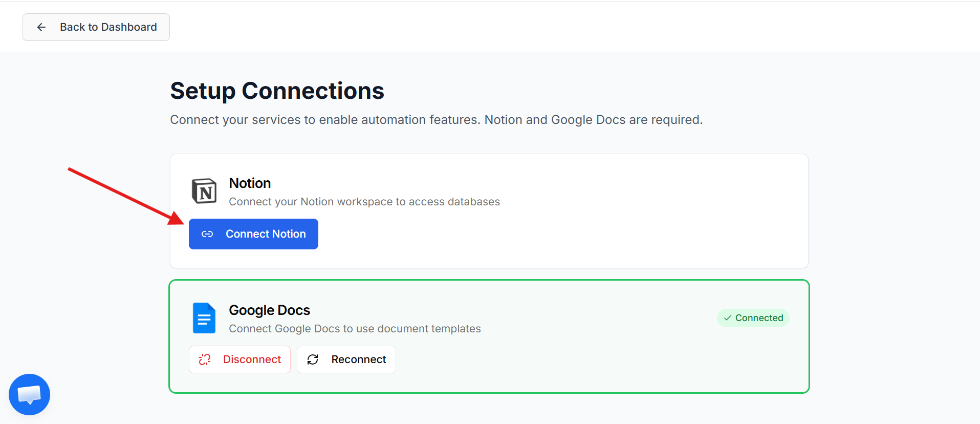
Task: Click the 'Setup Connections' page heading
Action: 277,91
